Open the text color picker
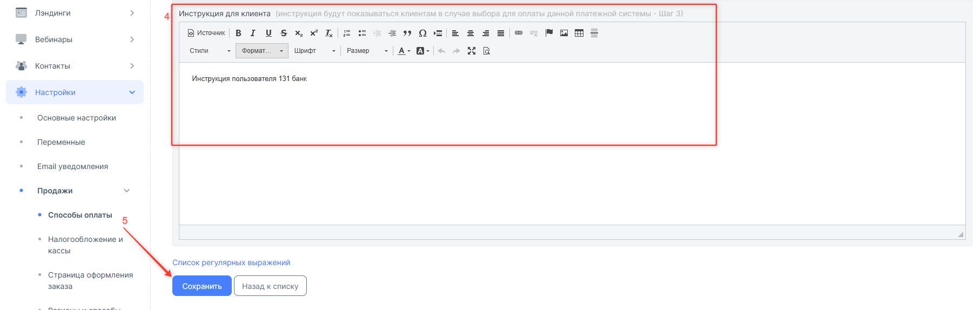Viewport: 980px width, 310px height. pyautogui.click(x=404, y=51)
